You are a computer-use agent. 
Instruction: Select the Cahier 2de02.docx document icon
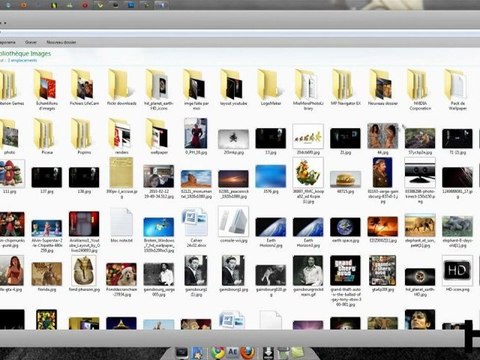[196, 222]
